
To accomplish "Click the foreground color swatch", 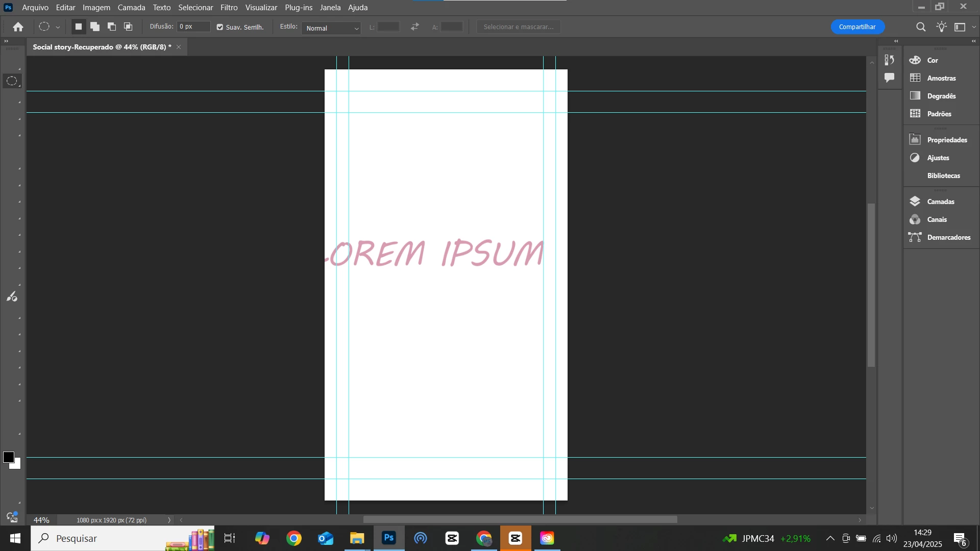I will pos(8,457).
